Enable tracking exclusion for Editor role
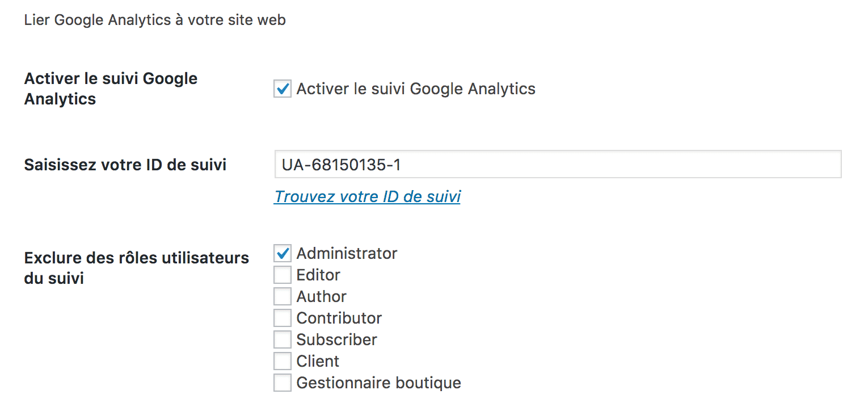 [x=282, y=275]
